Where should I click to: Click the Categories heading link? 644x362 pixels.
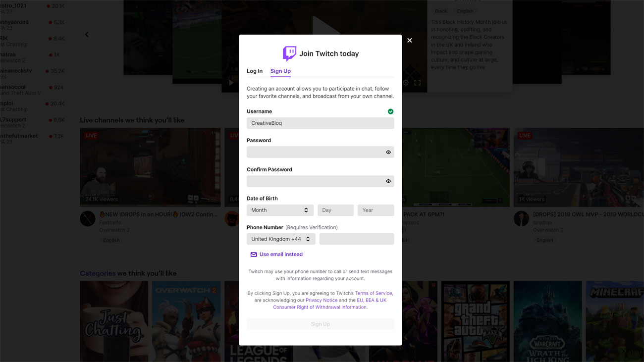coord(98,273)
